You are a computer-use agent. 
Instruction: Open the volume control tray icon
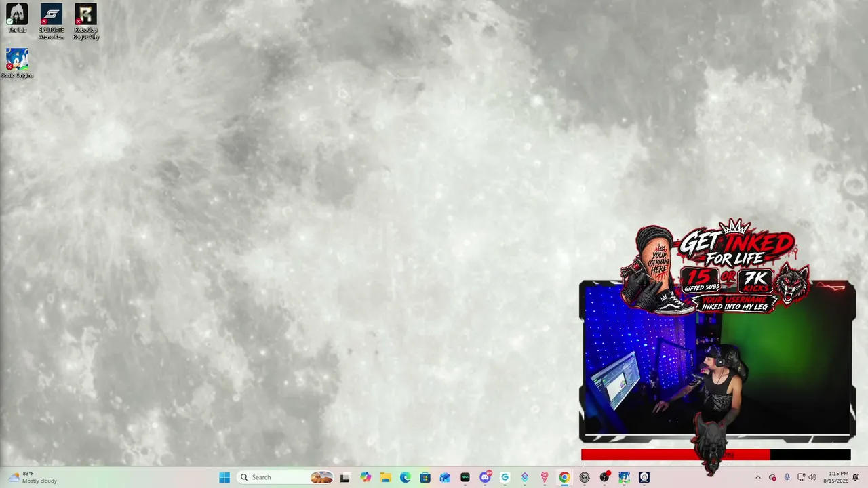pos(812,477)
